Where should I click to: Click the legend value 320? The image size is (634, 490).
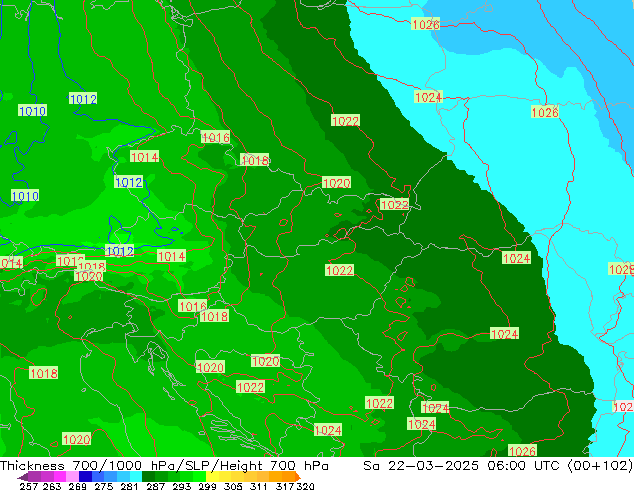(305, 486)
